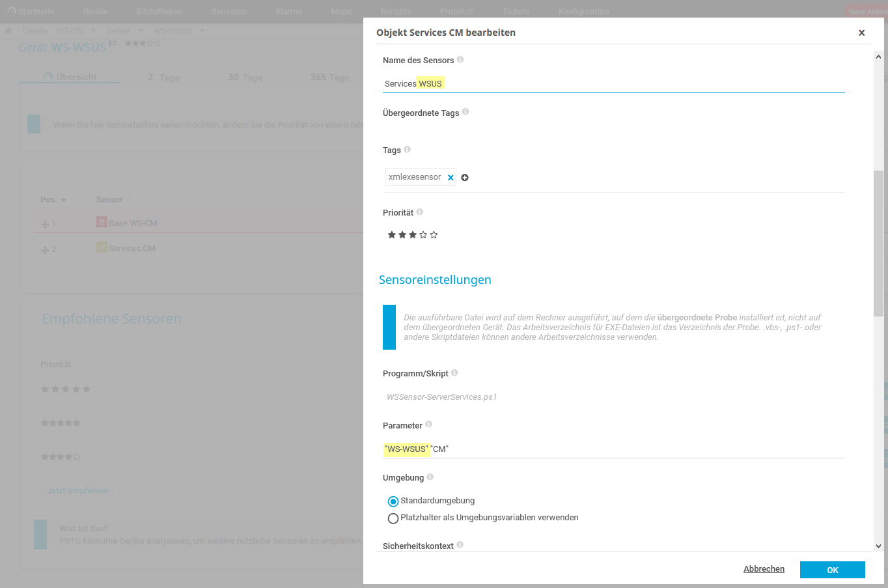The height and width of the screenshot is (588, 888).
Task: Sort by the Pos. column arrow
Action: point(63,200)
